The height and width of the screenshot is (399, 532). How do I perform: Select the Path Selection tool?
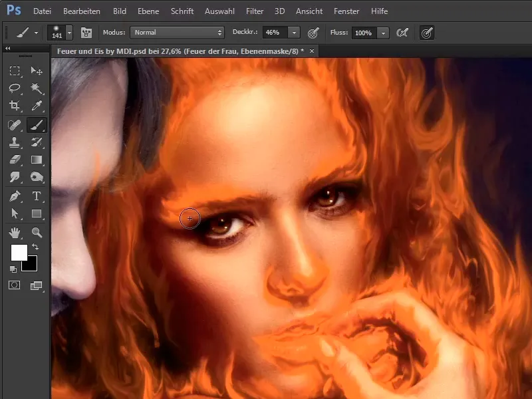coord(14,213)
